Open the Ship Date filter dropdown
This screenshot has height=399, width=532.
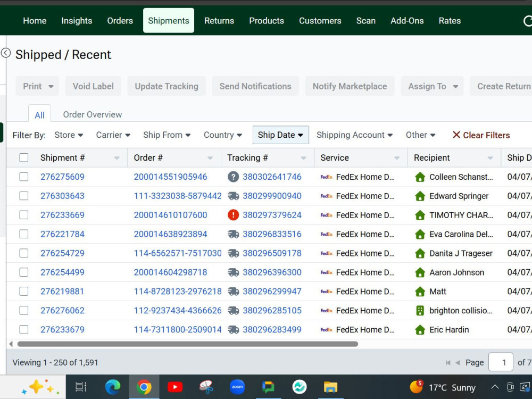pos(280,135)
